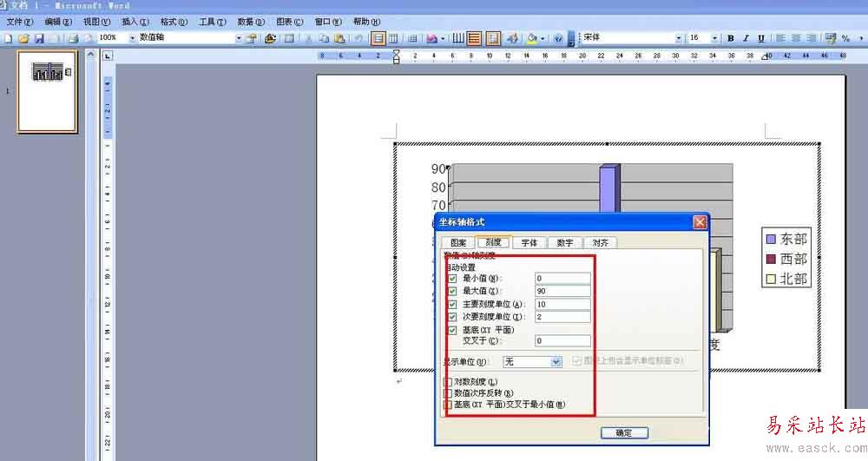Open the 编辑 menu
The width and height of the screenshot is (868, 461).
58,22
